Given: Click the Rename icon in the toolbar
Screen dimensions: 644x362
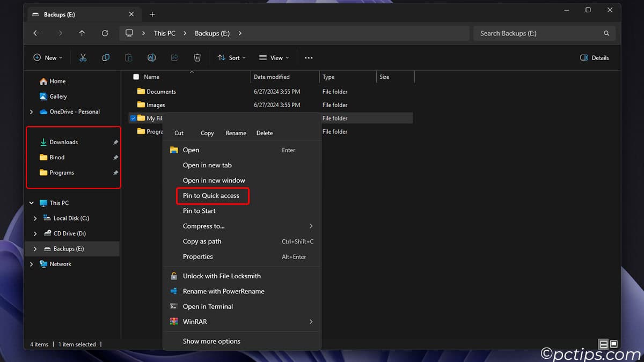Looking at the screenshot, I should 152,57.
